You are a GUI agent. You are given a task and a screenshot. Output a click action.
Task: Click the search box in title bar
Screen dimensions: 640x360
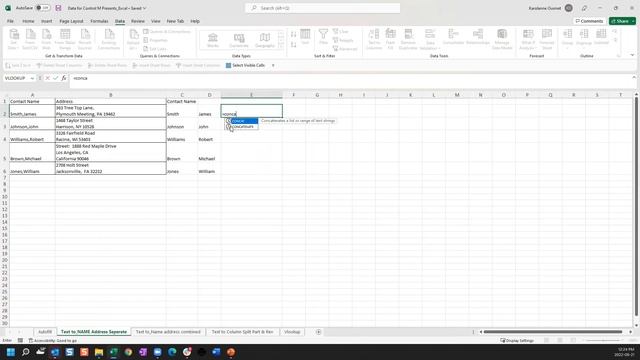[322, 8]
